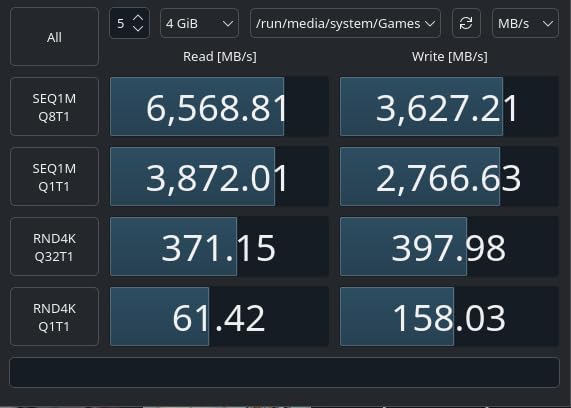Decrease test count with down arrow
The height and width of the screenshot is (408, 571).
[x=138, y=28]
